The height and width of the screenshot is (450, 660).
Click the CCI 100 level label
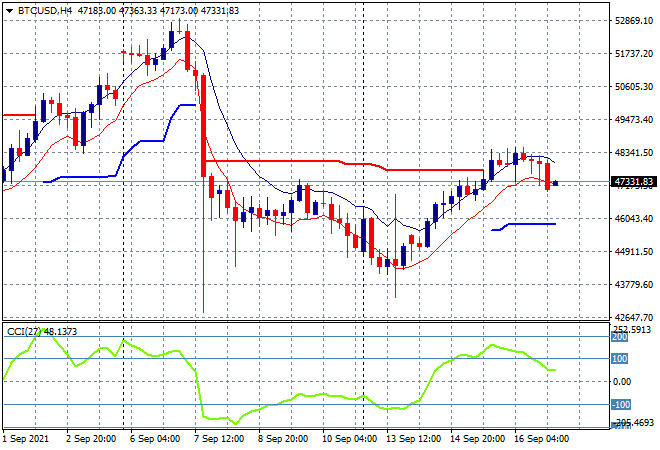[x=620, y=358]
